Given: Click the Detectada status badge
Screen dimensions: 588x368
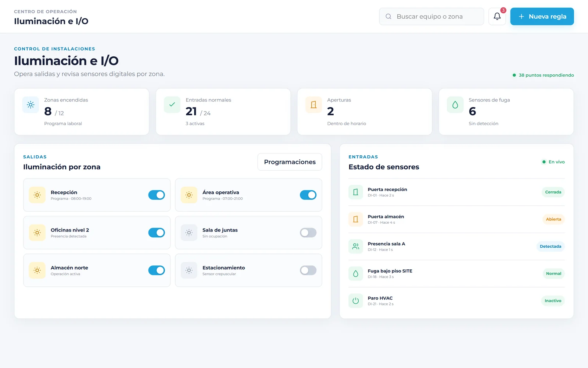Looking at the screenshot, I should tap(551, 247).
